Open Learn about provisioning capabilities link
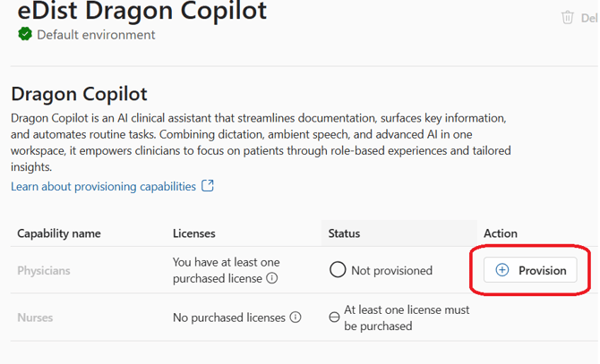Viewport: 600px width, 364px height. pyautogui.click(x=103, y=186)
